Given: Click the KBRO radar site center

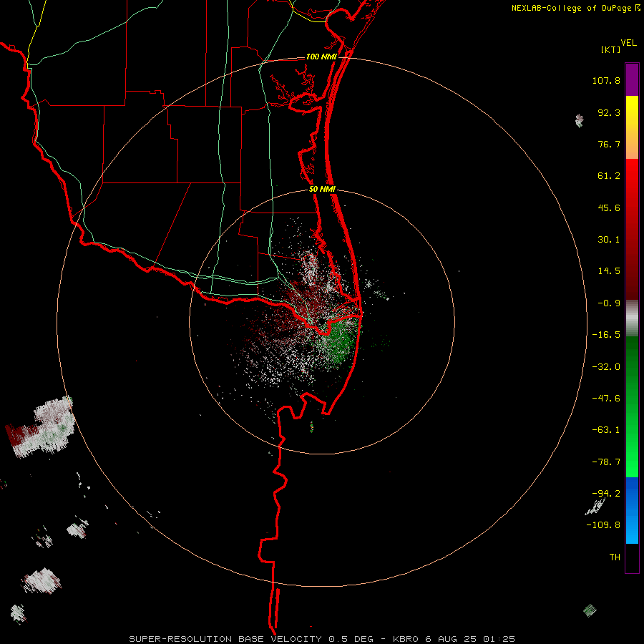Looking at the screenshot, I should pyautogui.click(x=322, y=321).
